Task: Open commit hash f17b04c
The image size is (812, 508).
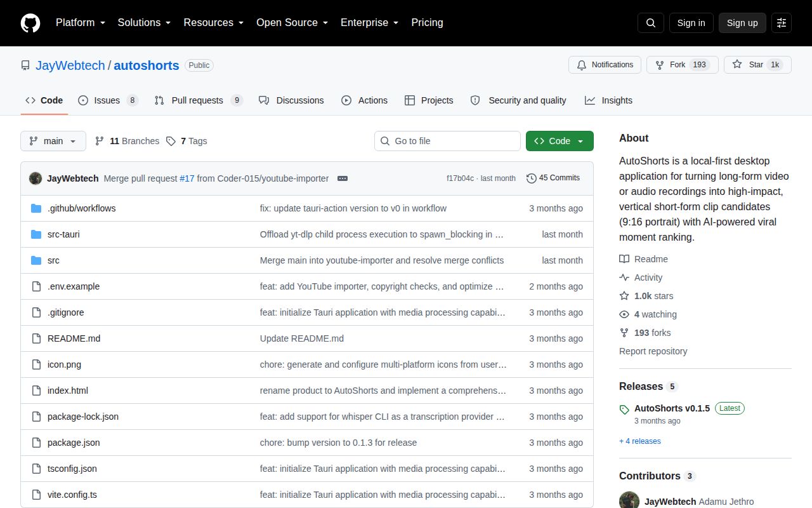Action: (x=460, y=178)
